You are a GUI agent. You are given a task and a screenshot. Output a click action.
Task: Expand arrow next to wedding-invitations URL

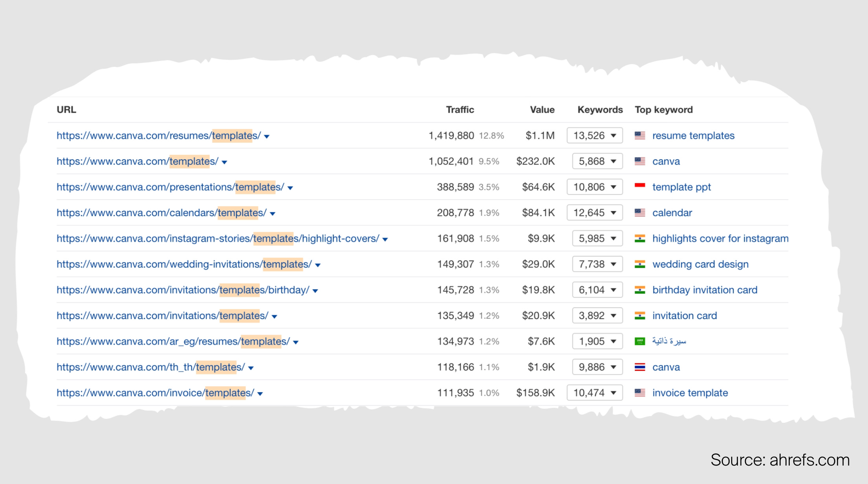(318, 265)
